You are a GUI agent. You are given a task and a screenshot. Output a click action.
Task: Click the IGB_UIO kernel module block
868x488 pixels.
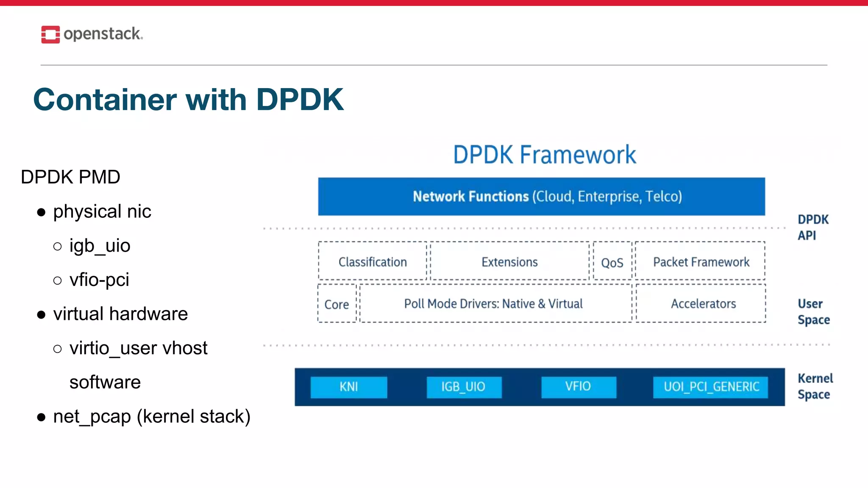(x=464, y=387)
